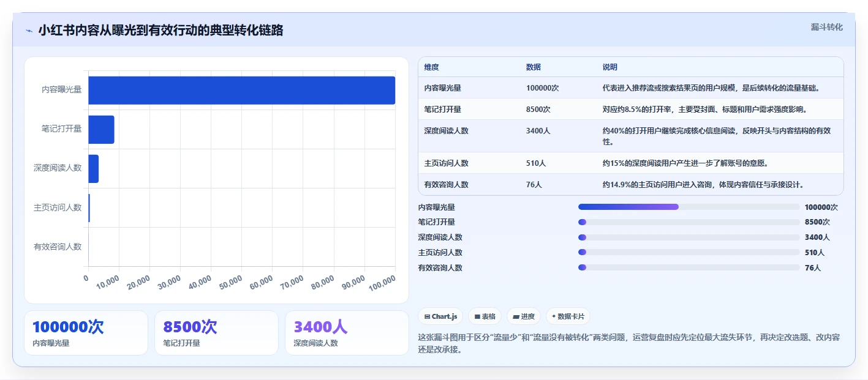This screenshot has height=380, width=868.
Task: Click the 内容曝光量 label on the chart axis
Action: click(61, 90)
